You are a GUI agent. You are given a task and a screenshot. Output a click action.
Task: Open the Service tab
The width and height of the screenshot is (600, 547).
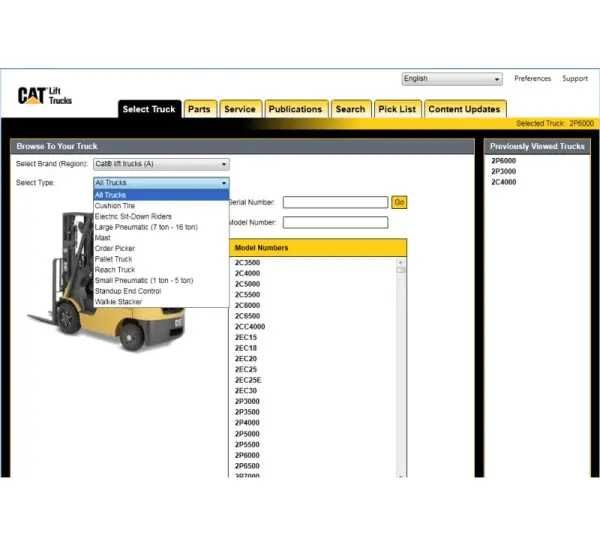pyautogui.click(x=240, y=109)
